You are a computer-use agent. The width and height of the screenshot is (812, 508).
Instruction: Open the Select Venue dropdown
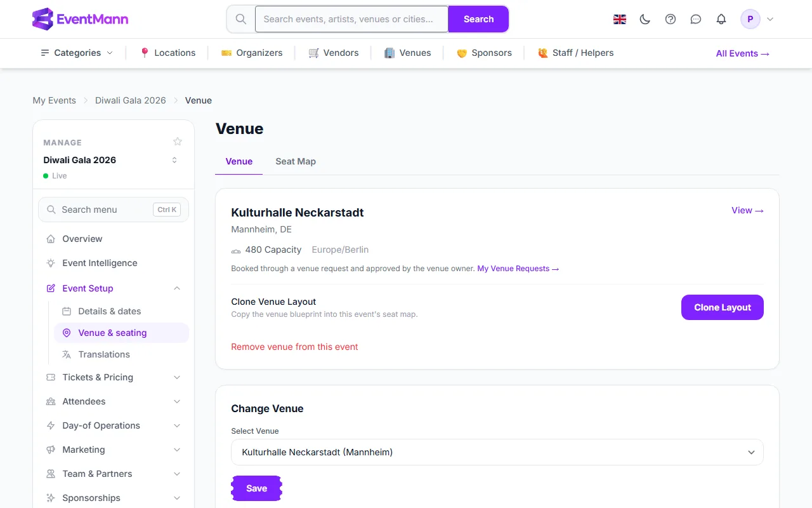coord(497,452)
